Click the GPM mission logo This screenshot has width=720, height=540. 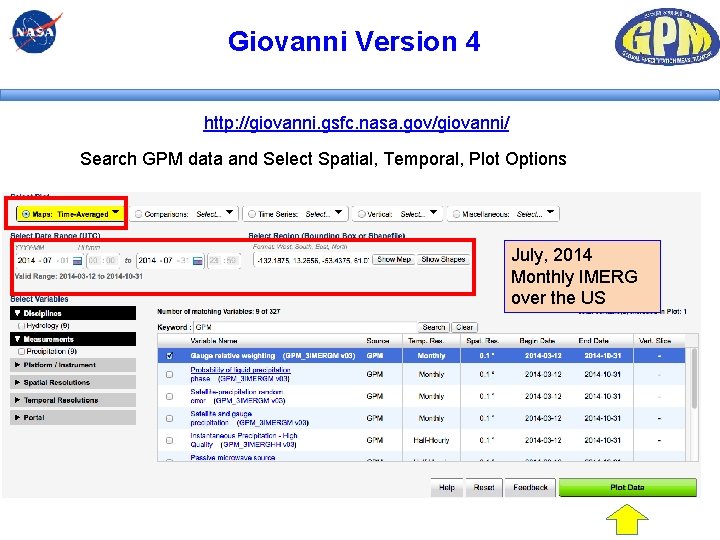(667, 36)
